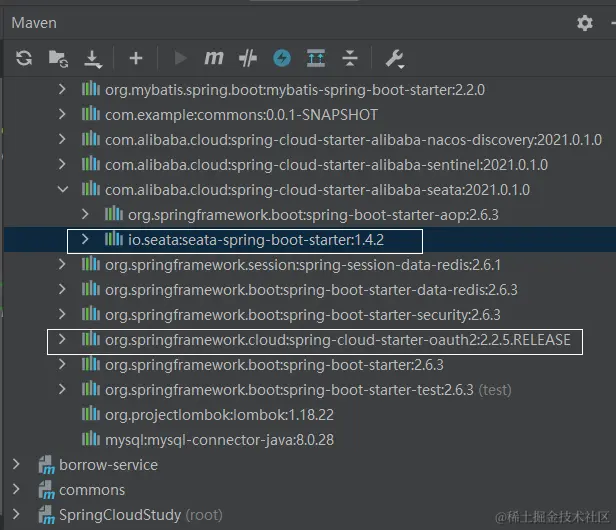Select spring-cloud-starter-oauth2:2.2.5.RELEASE text
The height and width of the screenshot is (530, 616).
coord(337,340)
